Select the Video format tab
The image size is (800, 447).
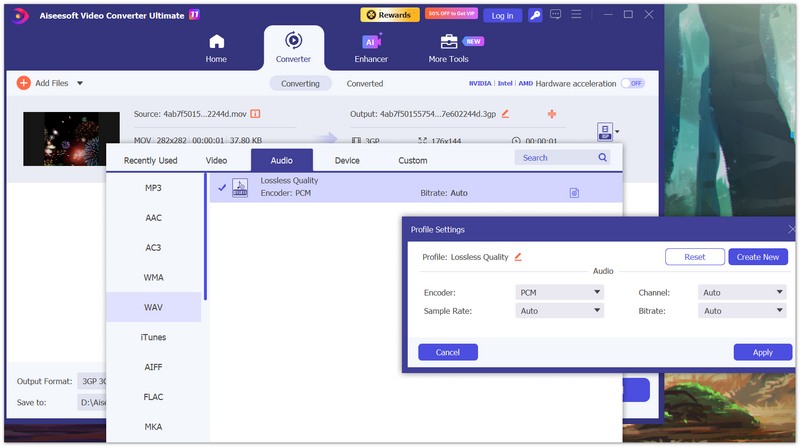pyautogui.click(x=216, y=160)
